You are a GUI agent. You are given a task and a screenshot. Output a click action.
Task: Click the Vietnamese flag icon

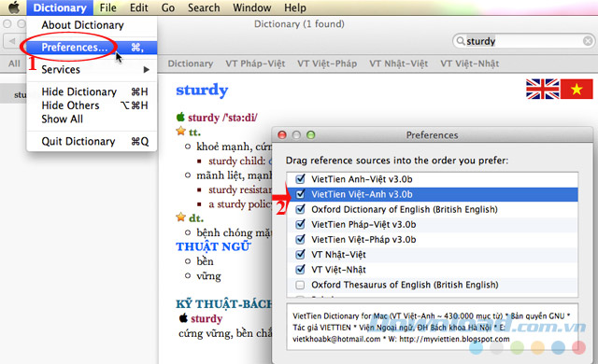(x=577, y=89)
